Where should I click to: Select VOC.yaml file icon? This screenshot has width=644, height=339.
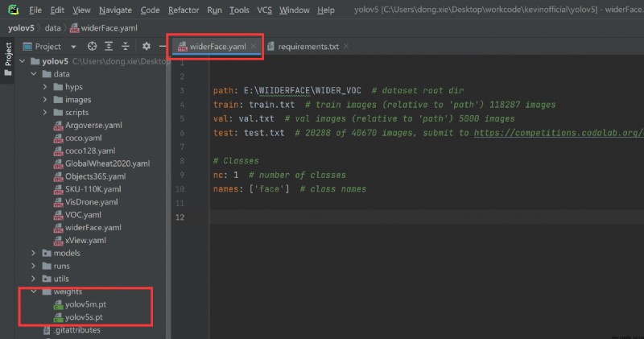[x=58, y=215]
